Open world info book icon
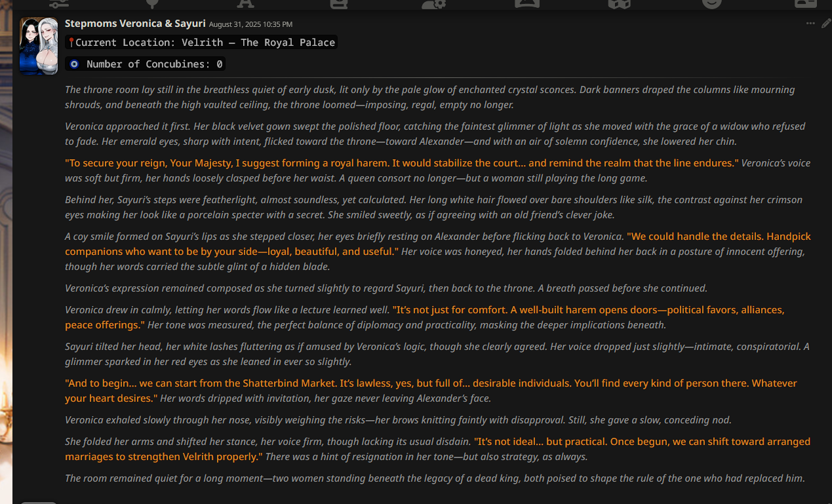Screen dimensions: 832x504 pos(338,3)
